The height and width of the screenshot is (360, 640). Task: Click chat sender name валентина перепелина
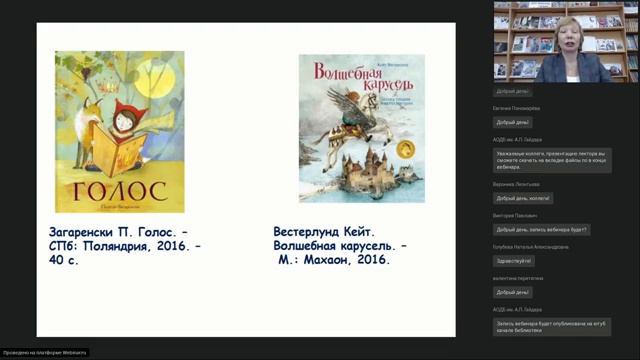(518, 278)
